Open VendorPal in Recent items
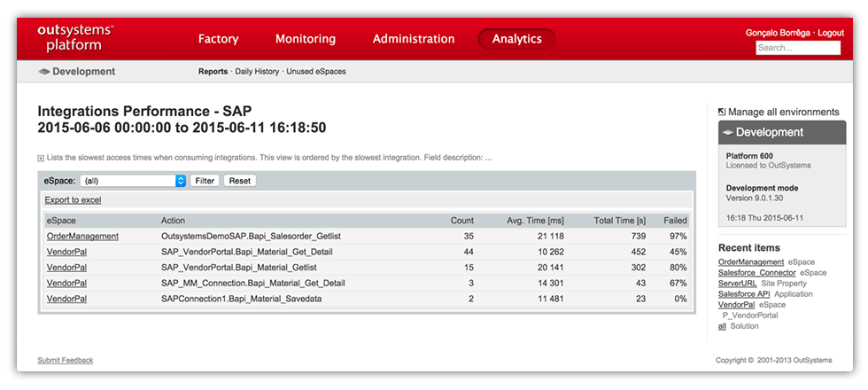Image resolution: width=868 pixels, height=390 pixels. point(736,305)
